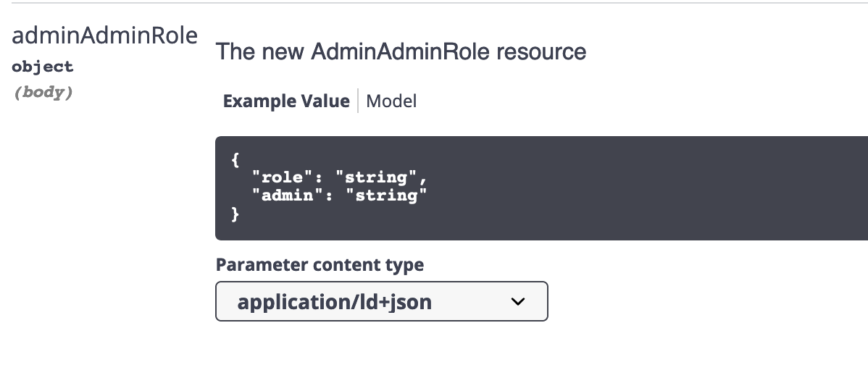Image resolution: width=868 pixels, height=378 pixels.
Task: Click the chevron arrow of content type dropdown
Action: point(517,301)
